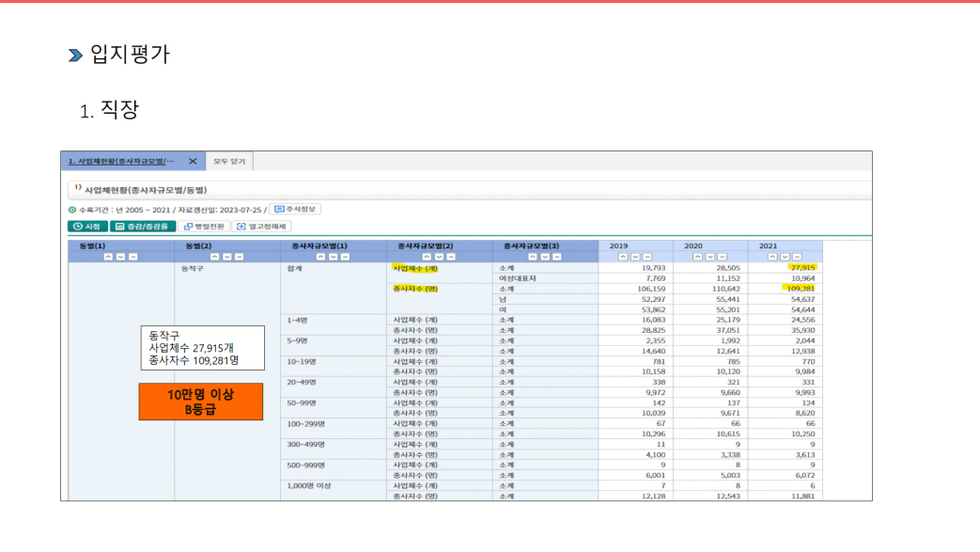Screen dimensions: 980x552
Task: Click the highlighted 27,915 value
Action: coord(802,268)
